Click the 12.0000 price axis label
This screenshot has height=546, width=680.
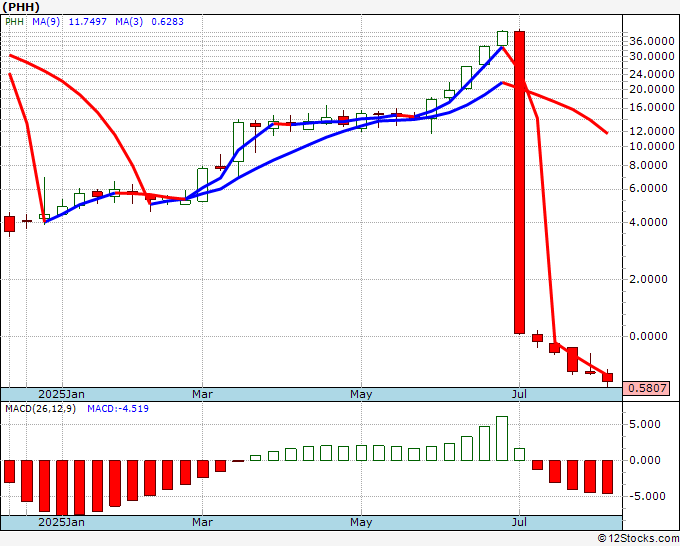652,131
